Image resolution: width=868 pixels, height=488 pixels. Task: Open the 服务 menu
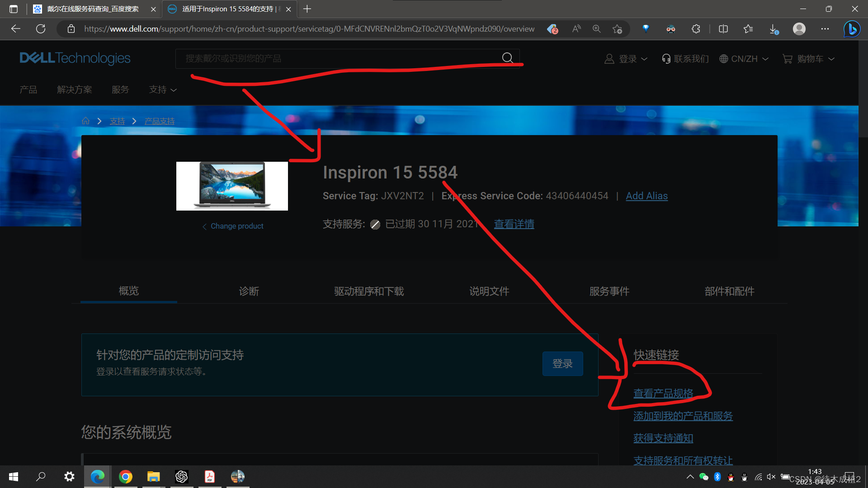pyautogui.click(x=120, y=89)
